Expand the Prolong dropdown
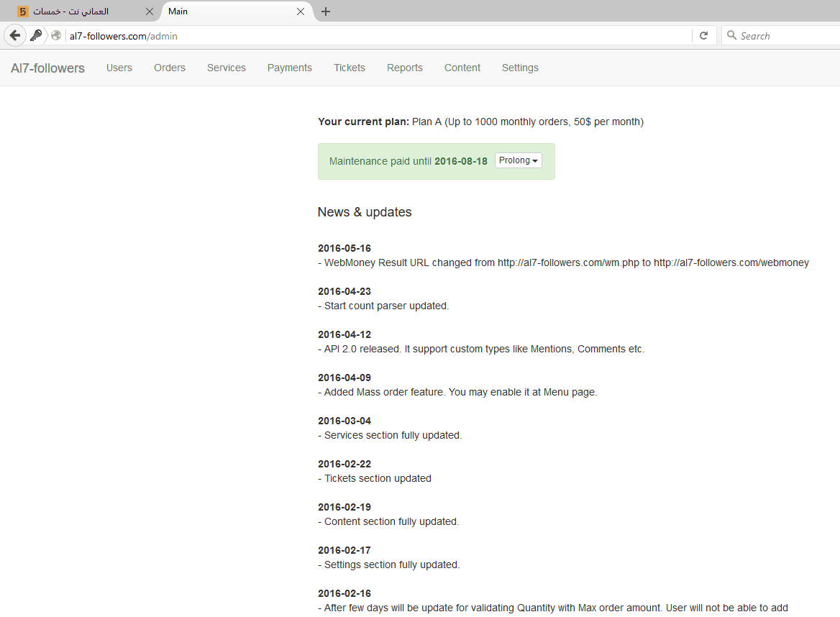 click(x=518, y=160)
